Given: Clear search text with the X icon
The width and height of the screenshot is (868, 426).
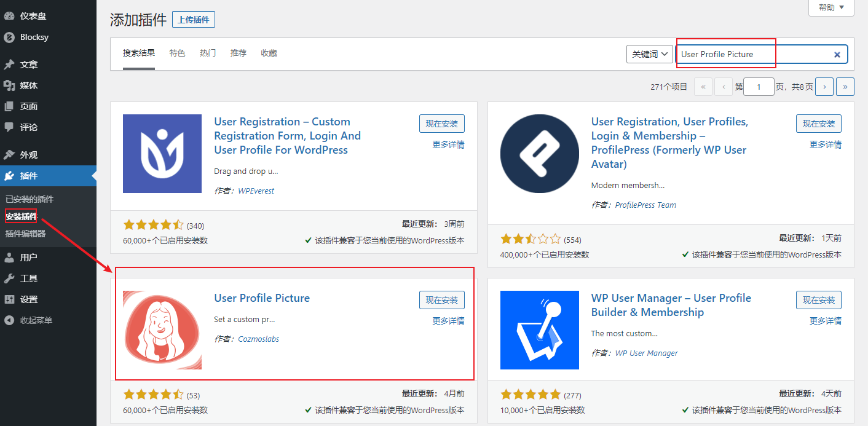Looking at the screenshot, I should pyautogui.click(x=837, y=54).
